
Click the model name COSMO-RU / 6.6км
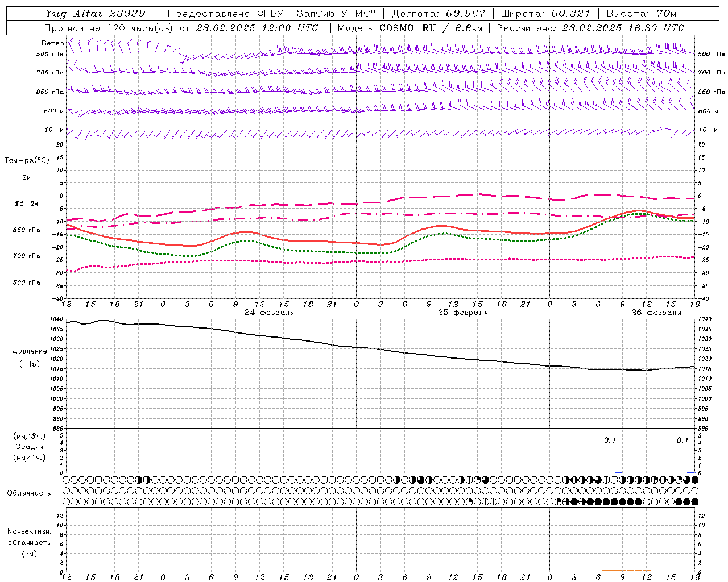(431, 28)
